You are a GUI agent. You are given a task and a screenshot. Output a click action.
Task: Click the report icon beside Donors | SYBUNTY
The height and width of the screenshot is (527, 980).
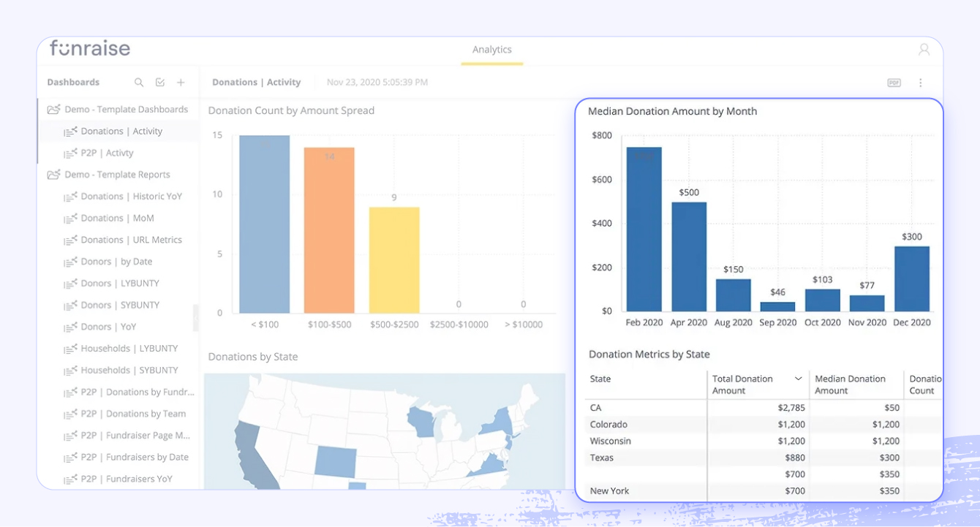pos(69,305)
